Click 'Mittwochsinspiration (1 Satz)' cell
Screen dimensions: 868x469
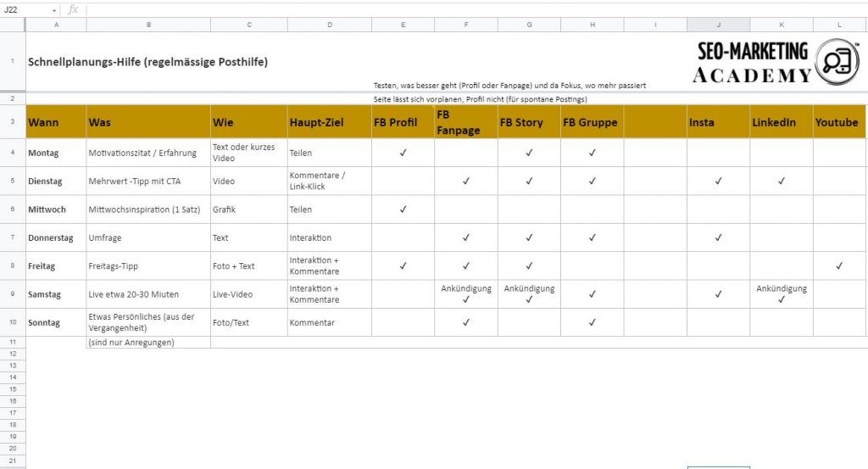pos(148,209)
